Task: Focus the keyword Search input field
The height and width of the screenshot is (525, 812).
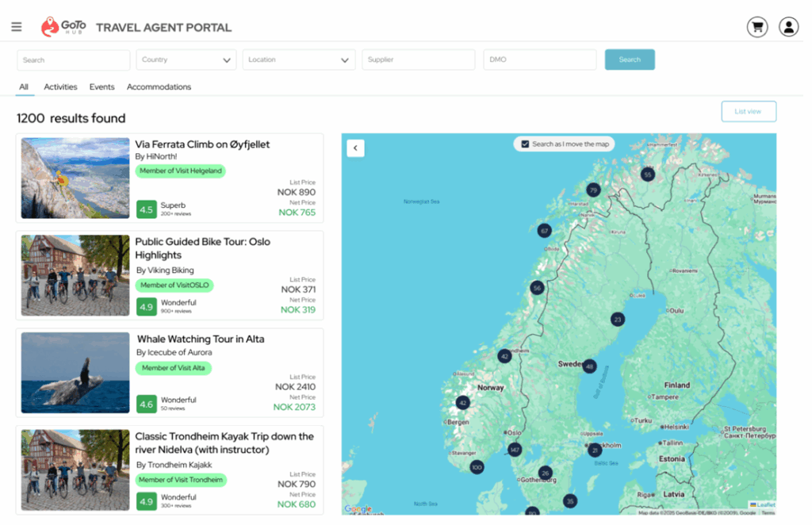Action: [74, 60]
